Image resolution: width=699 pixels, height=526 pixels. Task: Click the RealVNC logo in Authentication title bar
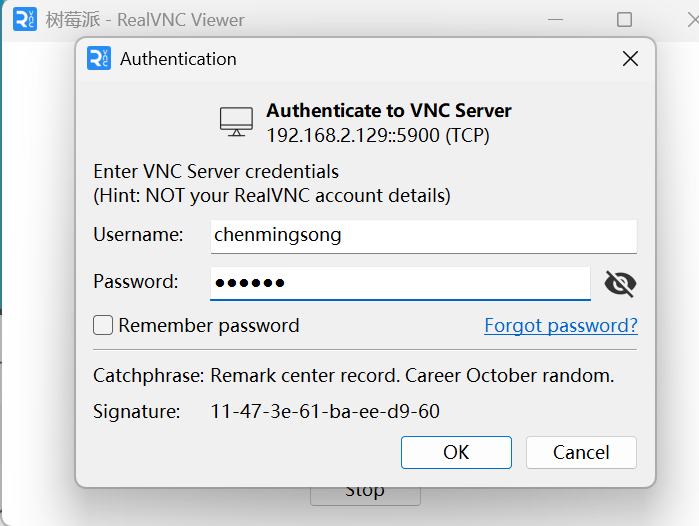(99, 58)
